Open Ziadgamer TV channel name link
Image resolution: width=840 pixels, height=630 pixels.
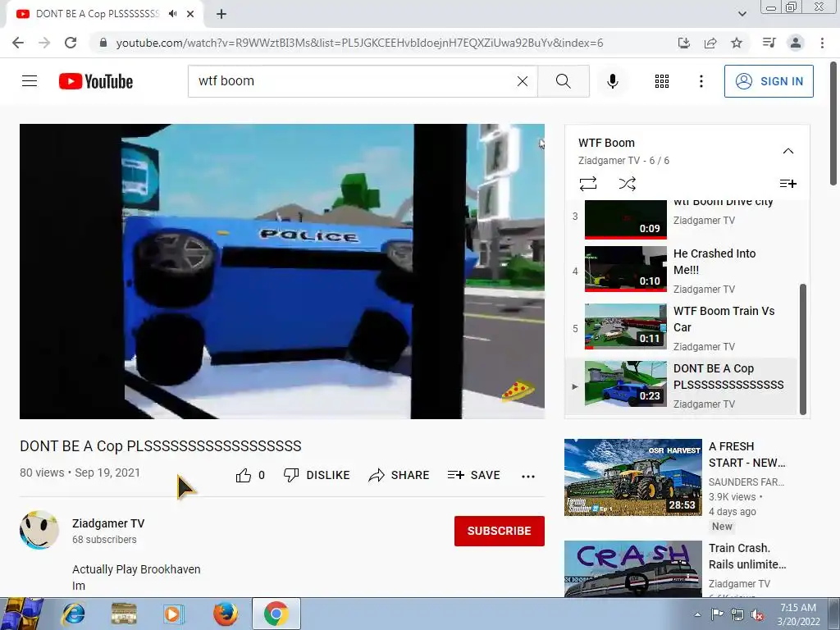(x=108, y=523)
